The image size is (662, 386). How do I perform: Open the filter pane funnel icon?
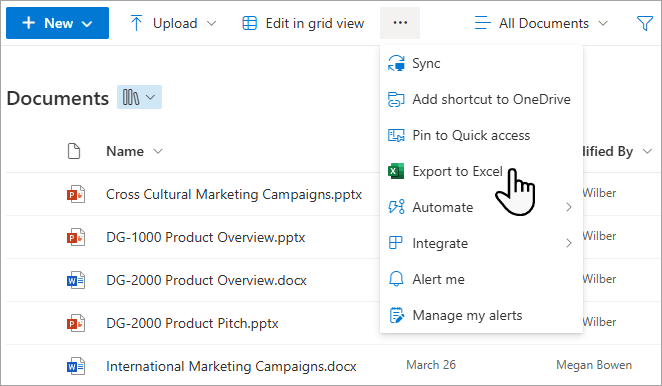(x=645, y=23)
